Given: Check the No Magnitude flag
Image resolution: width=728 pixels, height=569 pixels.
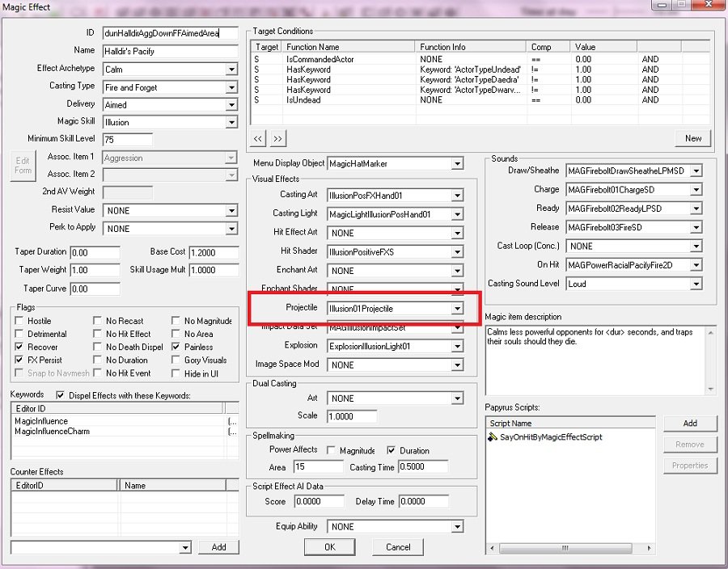Looking at the screenshot, I should (x=176, y=321).
